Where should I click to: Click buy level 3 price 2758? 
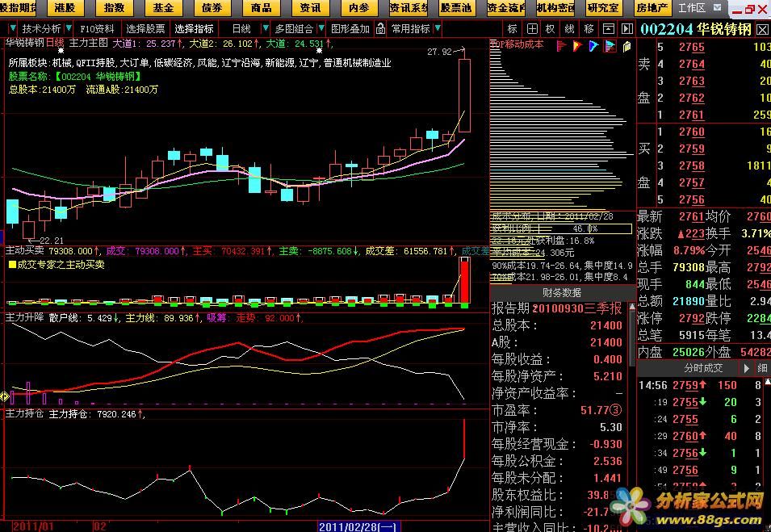[x=691, y=165]
